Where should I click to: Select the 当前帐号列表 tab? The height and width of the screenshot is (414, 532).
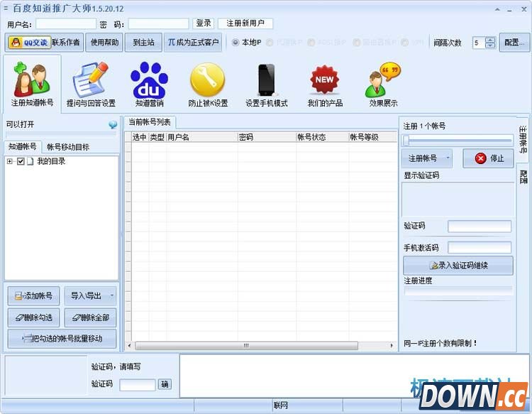150,122
